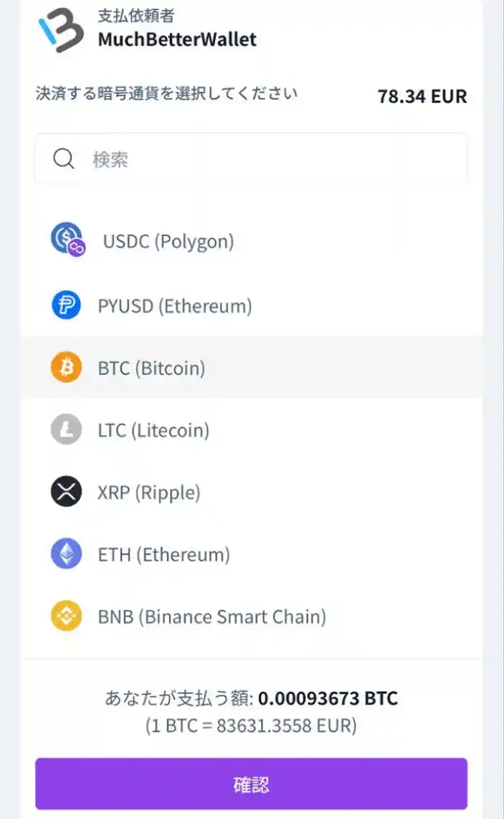The image size is (504, 819).
Task: Click the 78.34 EUR amount text
Action: 422,96
